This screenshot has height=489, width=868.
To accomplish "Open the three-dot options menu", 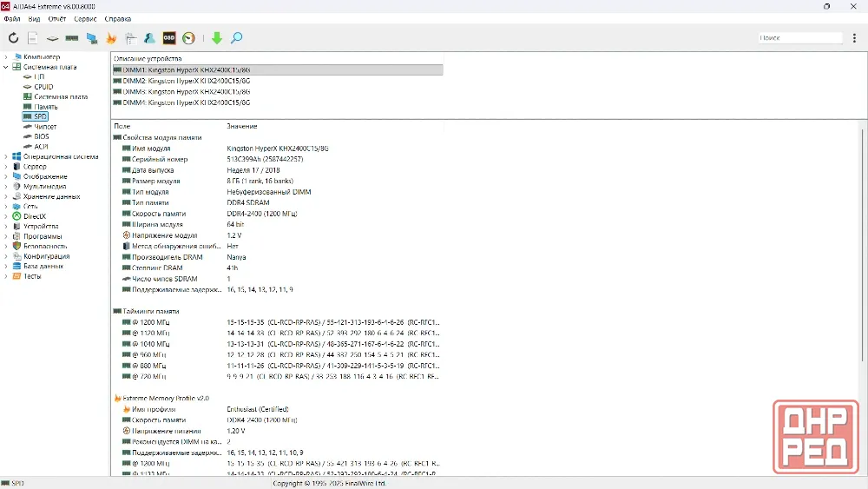I will tap(854, 37).
